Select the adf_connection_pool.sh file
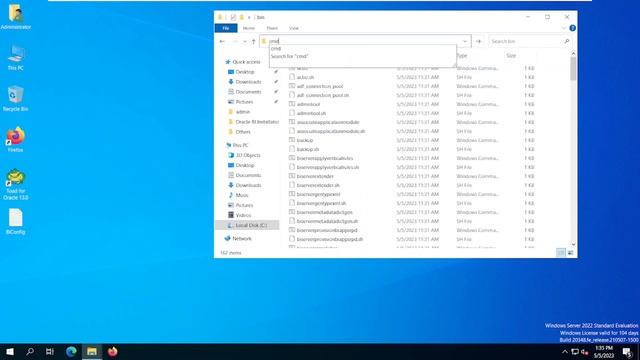This screenshot has width=640, height=360. click(x=323, y=96)
